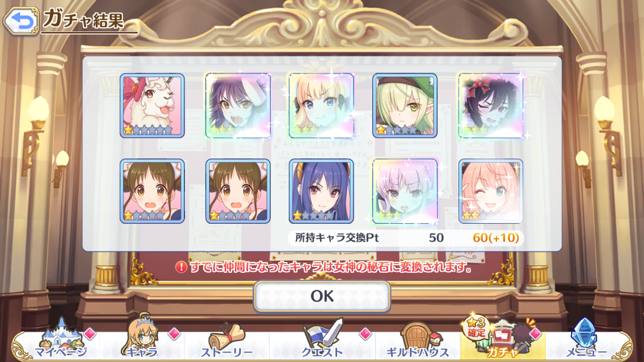Open クエスト sword icon

click(323, 340)
